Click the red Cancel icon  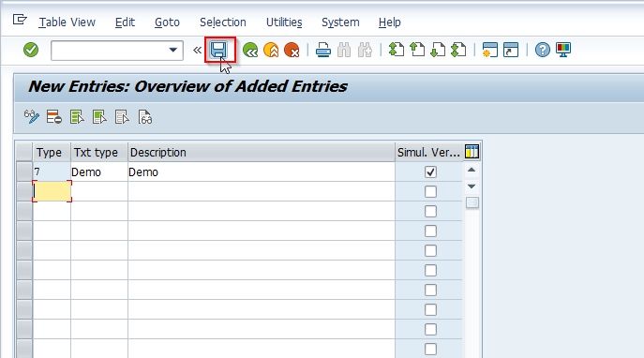(x=292, y=50)
